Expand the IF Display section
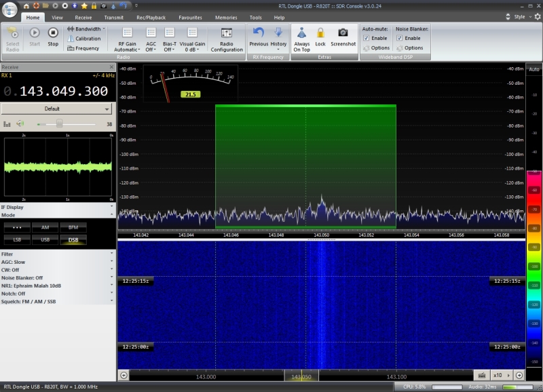This screenshot has height=392, width=543. [x=58, y=208]
